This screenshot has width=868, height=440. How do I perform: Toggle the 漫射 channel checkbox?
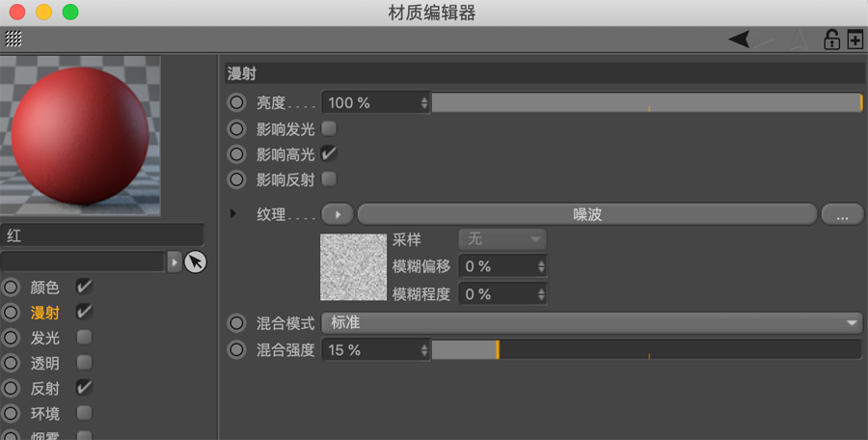84,312
